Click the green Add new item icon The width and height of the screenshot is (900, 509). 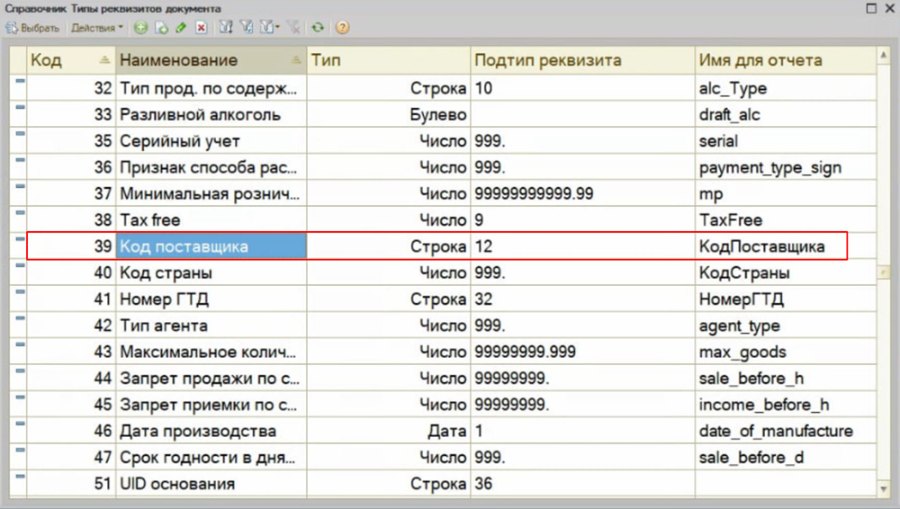click(x=141, y=28)
